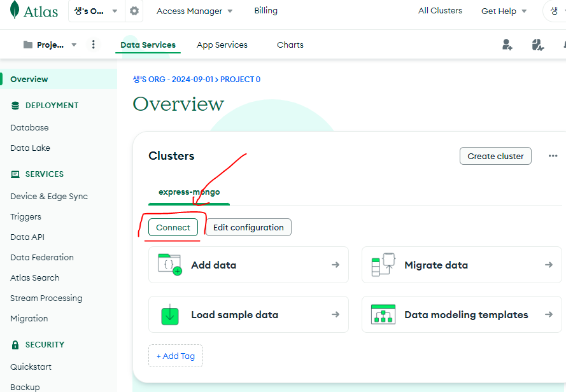Click the SERVICES monitor icon
566x392 pixels.
click(x=15, y=174)
